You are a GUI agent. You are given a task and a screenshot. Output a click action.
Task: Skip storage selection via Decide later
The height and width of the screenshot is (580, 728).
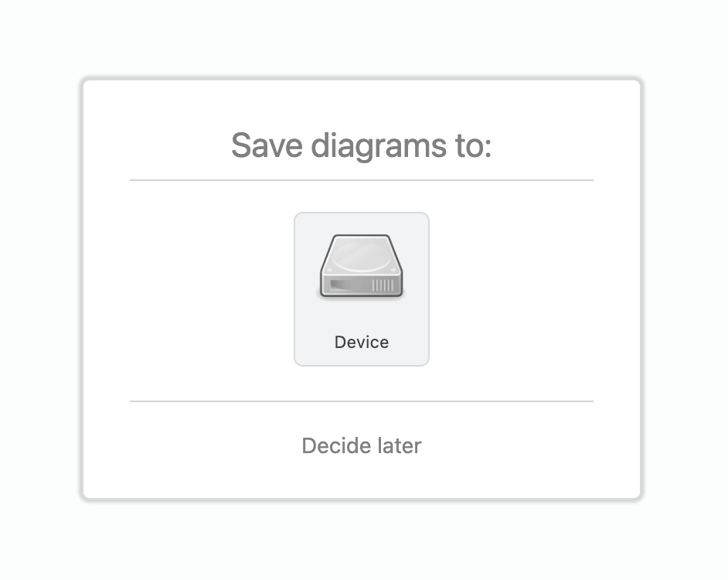coord(362,445)
